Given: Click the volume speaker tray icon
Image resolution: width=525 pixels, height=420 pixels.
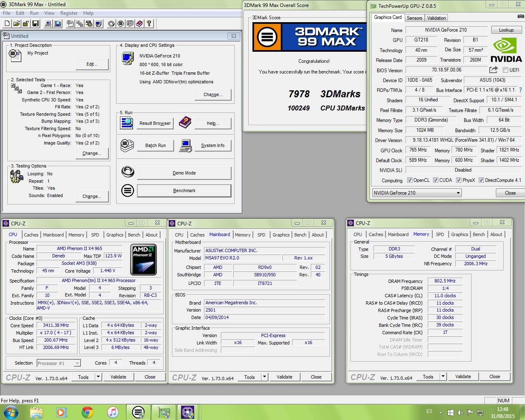Looking at the screenshot, I should [460, 412].
